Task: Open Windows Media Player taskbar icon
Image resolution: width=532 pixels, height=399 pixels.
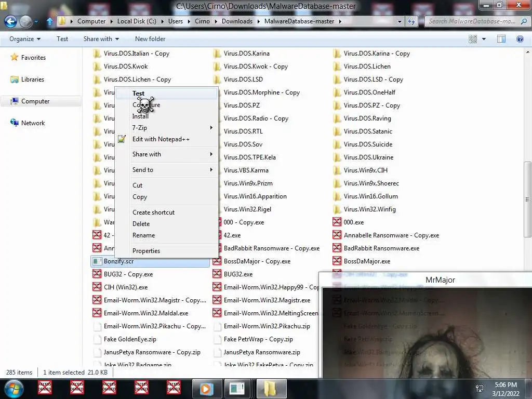Action: 207,389
